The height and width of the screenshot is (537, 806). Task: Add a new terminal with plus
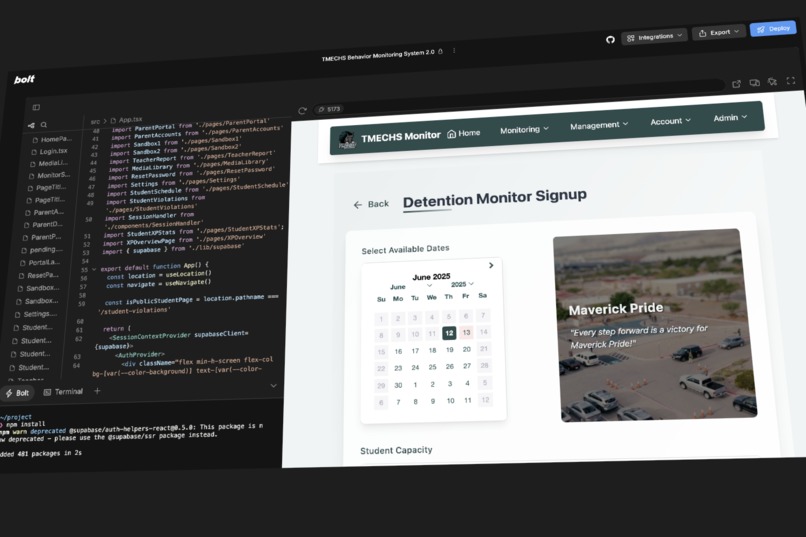[97, 391]
